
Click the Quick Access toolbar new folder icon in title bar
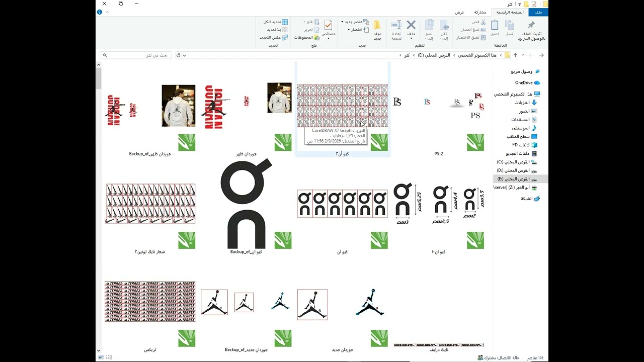point(526,4)
